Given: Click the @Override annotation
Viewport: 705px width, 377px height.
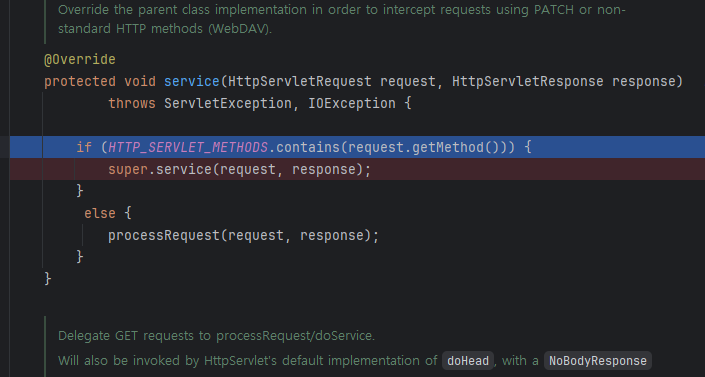Looking at the screenshot, I should point(80,59).
